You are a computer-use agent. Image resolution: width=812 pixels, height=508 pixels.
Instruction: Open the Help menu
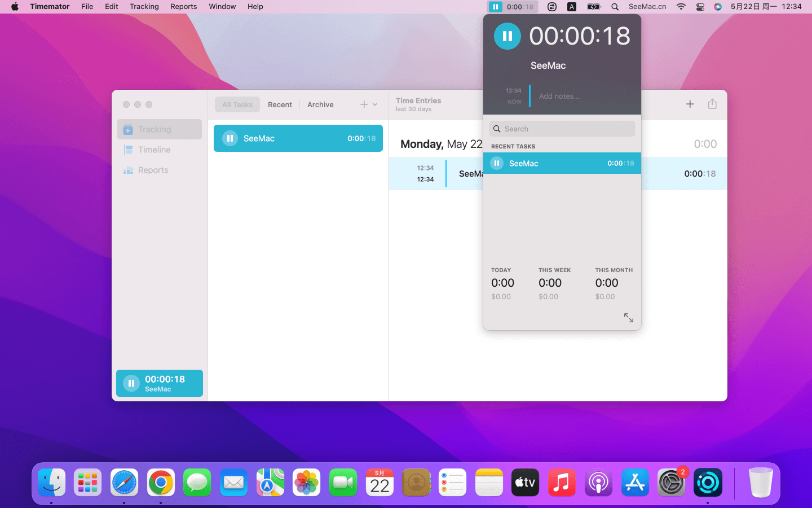coord(255,7)
